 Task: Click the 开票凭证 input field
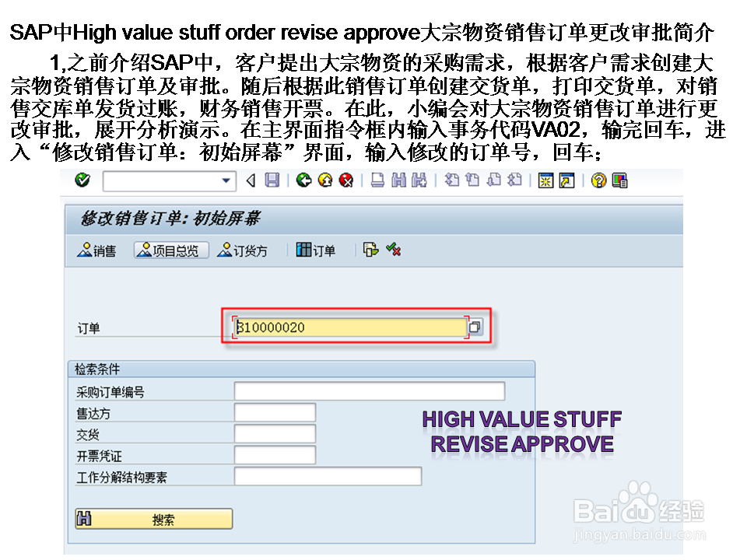click(275, 455)
